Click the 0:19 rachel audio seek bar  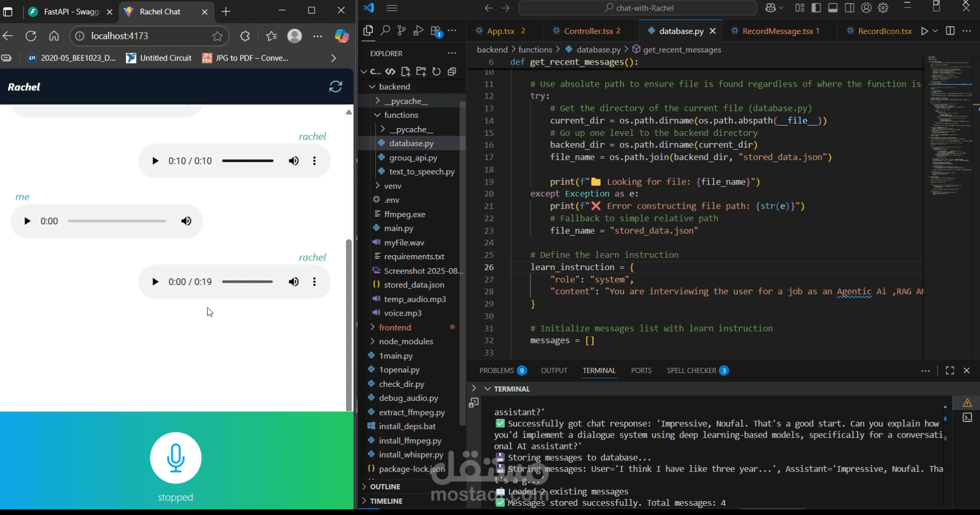pyautogui.click(x=248, y=282)
